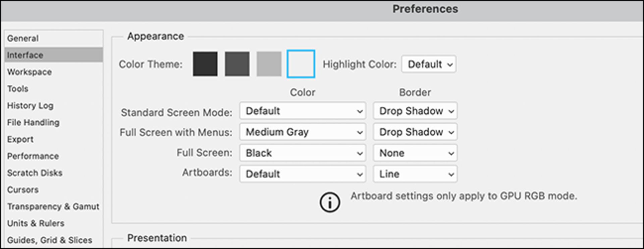
Task: Expand Artboards color dropdown
Action: pos(302,174)
